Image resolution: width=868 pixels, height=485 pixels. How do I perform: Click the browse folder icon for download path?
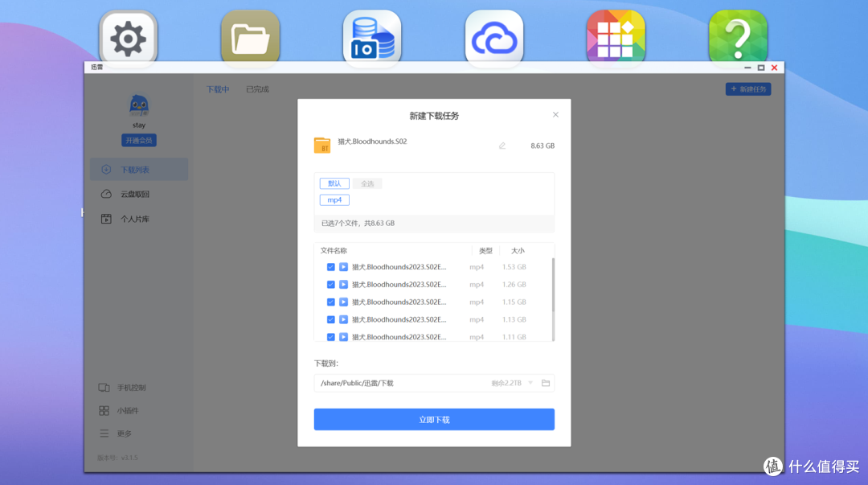(x=545, y=383)
